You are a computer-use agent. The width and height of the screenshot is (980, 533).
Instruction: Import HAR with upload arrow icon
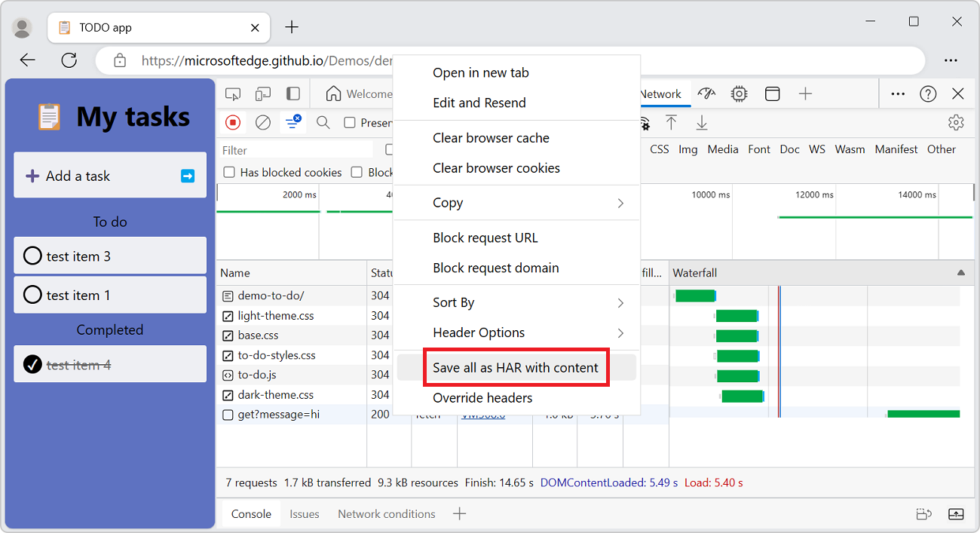coord(671,122)
